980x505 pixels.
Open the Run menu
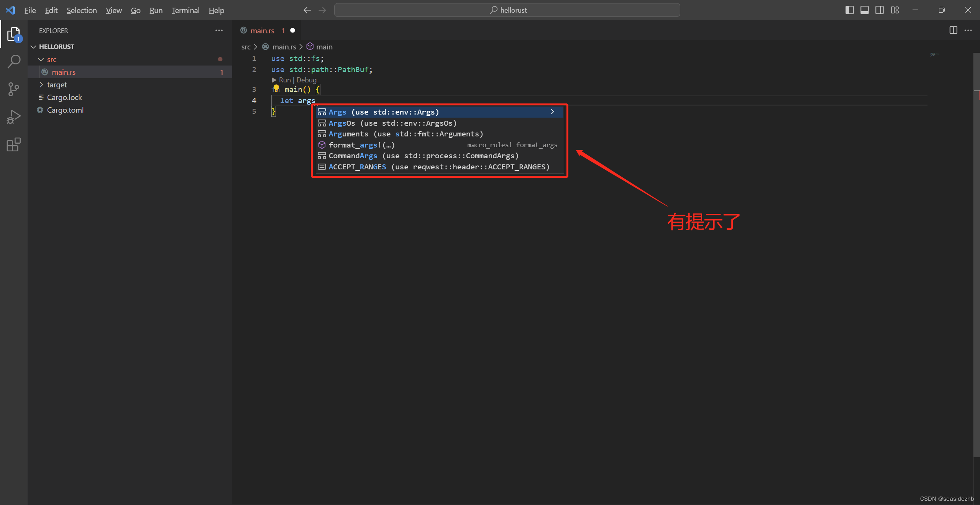tap(156, 10)
